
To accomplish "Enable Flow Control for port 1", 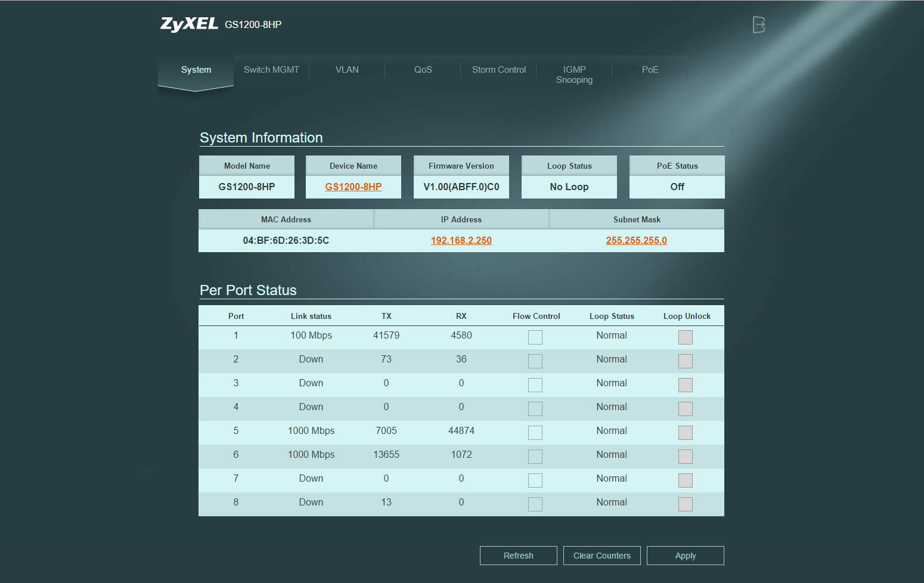I will pyautogui.click(x=535, y=337).
